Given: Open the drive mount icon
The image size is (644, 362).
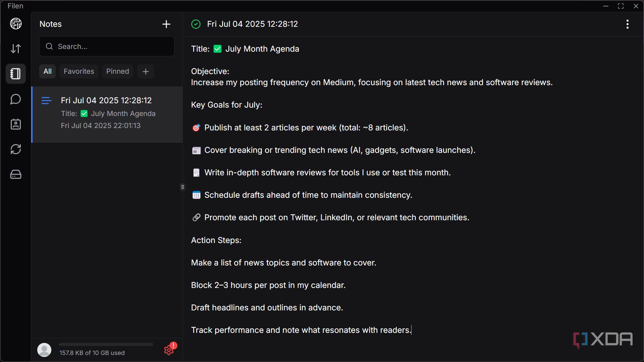Looking at the screenshot, I should pyautogui.click(x=16, y=174).
